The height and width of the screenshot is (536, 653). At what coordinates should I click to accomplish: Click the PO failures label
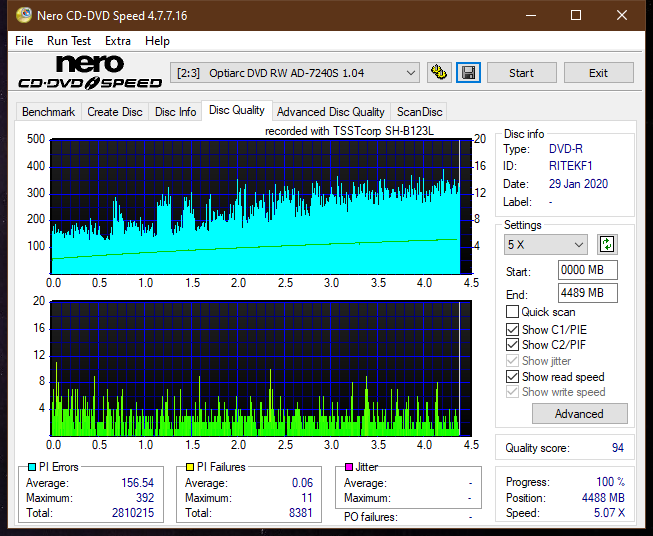tap(371, 517)
